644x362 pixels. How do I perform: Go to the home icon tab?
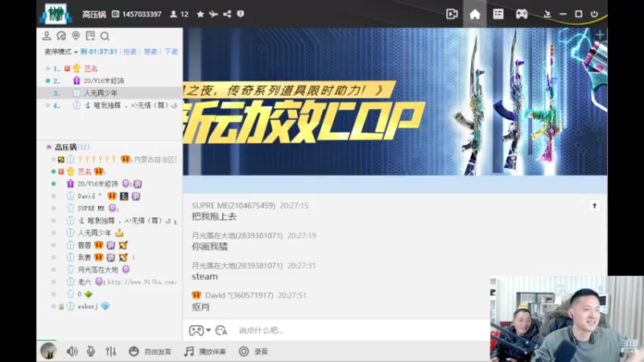point(475,14)
